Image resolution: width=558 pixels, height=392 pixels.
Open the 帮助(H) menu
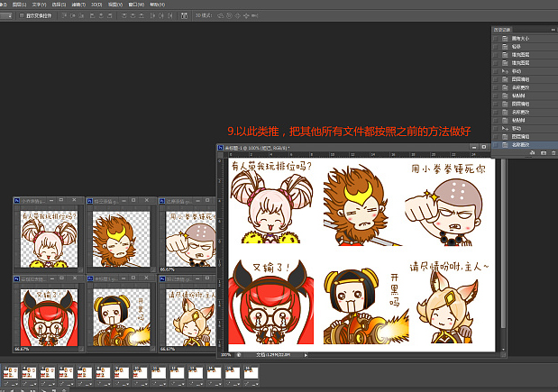[x=157, y=5]
